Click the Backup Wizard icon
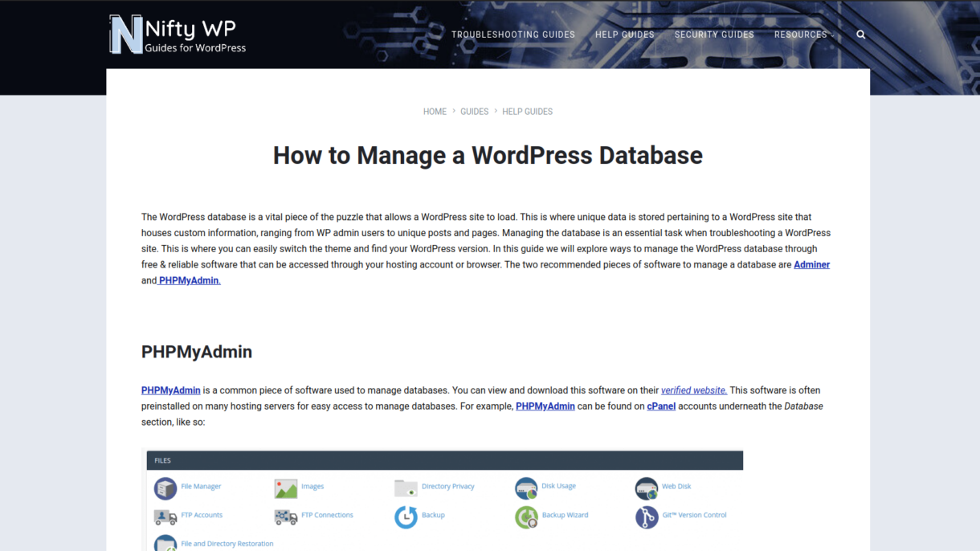Viewport: 980px width, 551px height. click(526, 516)
